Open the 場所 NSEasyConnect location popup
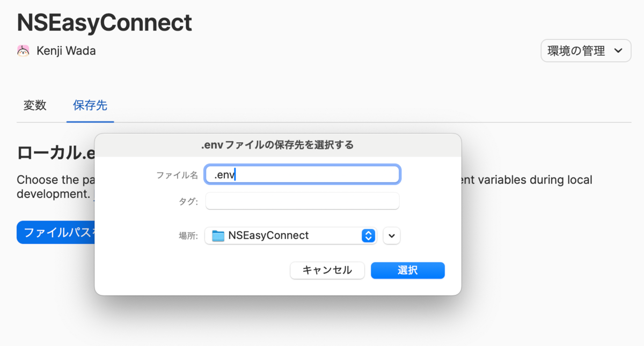 [290, 235]
